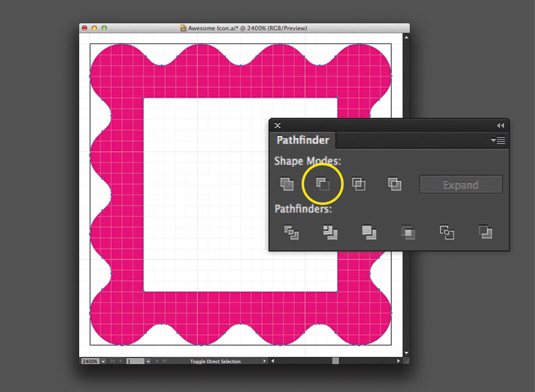The height and width of the screenshot is (392, 535).
Task: Click the Unite shape mode icon
Action: coord(287,184)
